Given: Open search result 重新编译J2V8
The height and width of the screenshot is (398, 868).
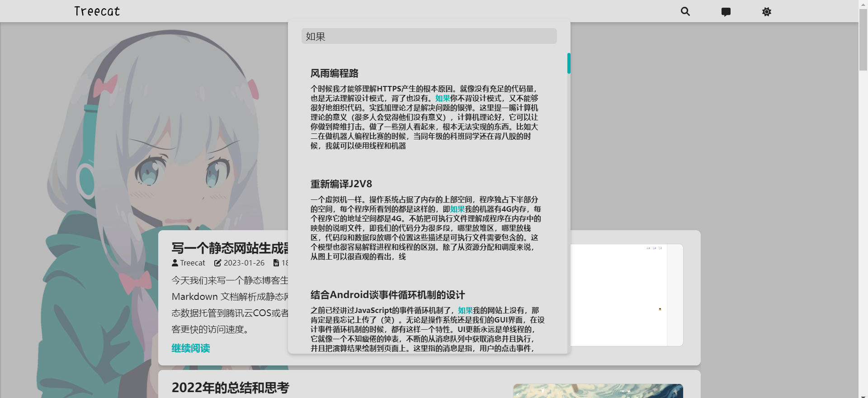Looking at the screenshot, I should (341, 184).
